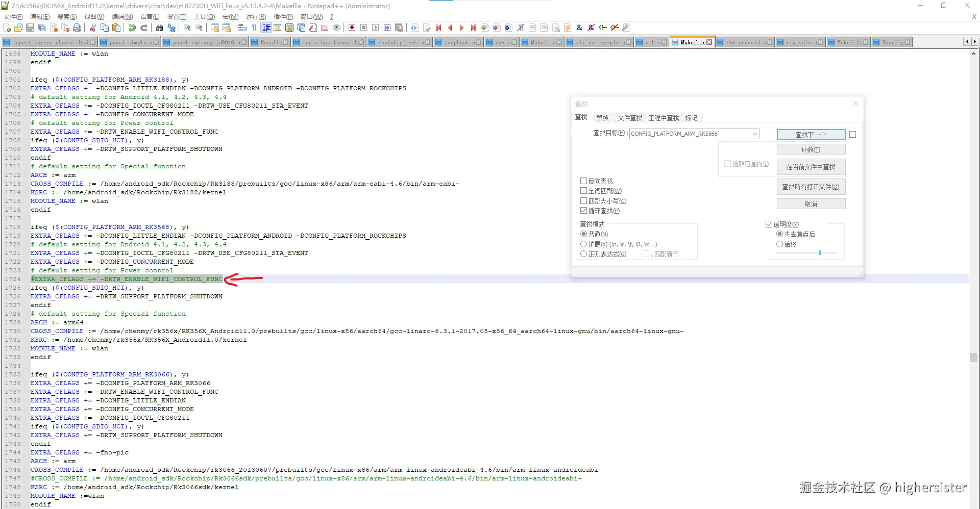Switch to the 替换 (Replace) tab
The height and width of the screenshot is (509, 980).
coord(602,118)
